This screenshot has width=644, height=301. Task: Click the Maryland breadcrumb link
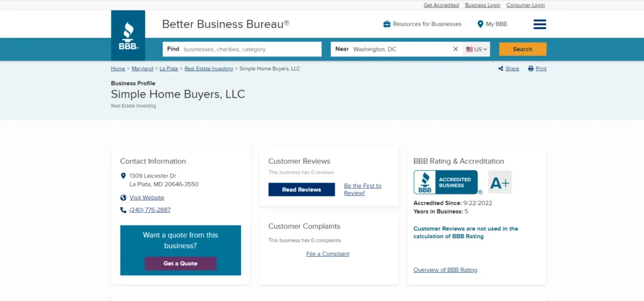[x=142, y=69]
